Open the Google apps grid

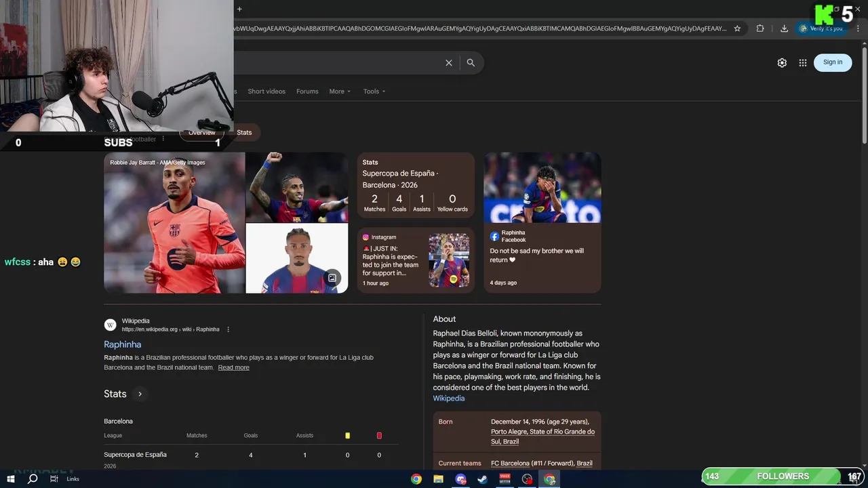tap(803, 62)
